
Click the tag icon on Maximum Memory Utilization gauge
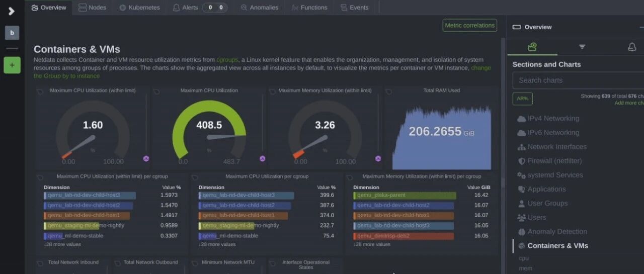[272, 92]
